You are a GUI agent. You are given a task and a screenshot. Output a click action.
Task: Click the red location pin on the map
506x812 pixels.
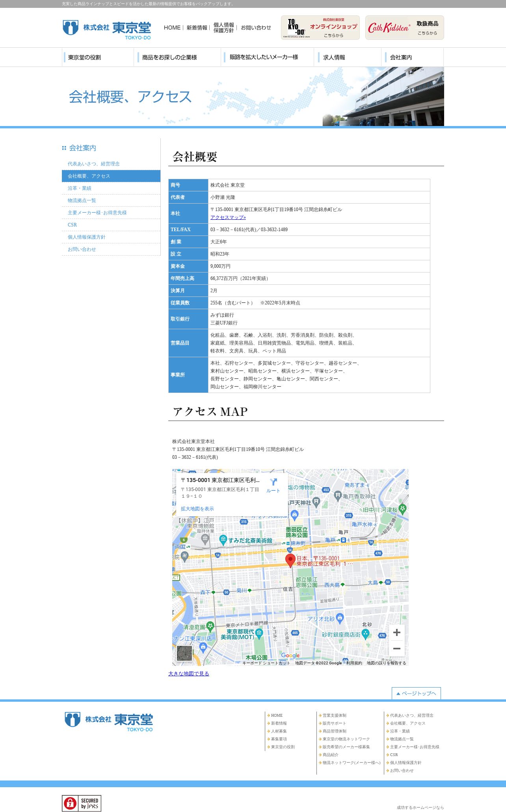pos(290,560)
